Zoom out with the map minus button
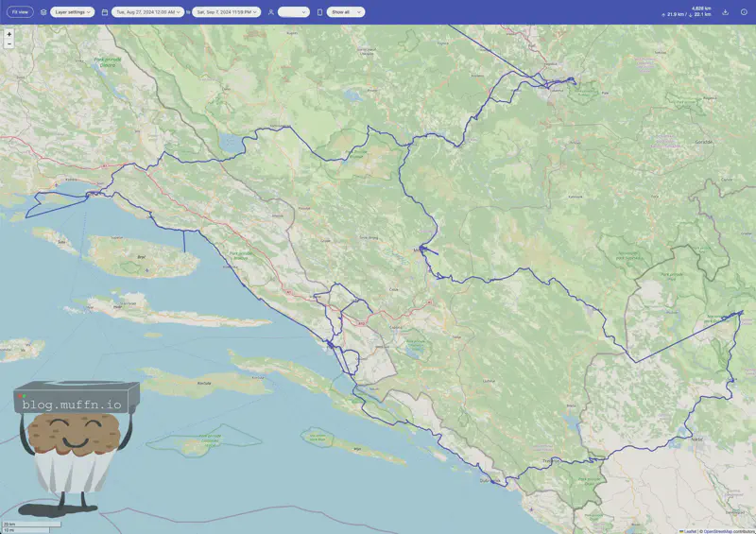Screen dimensions: 756x534 coord(9,43)
